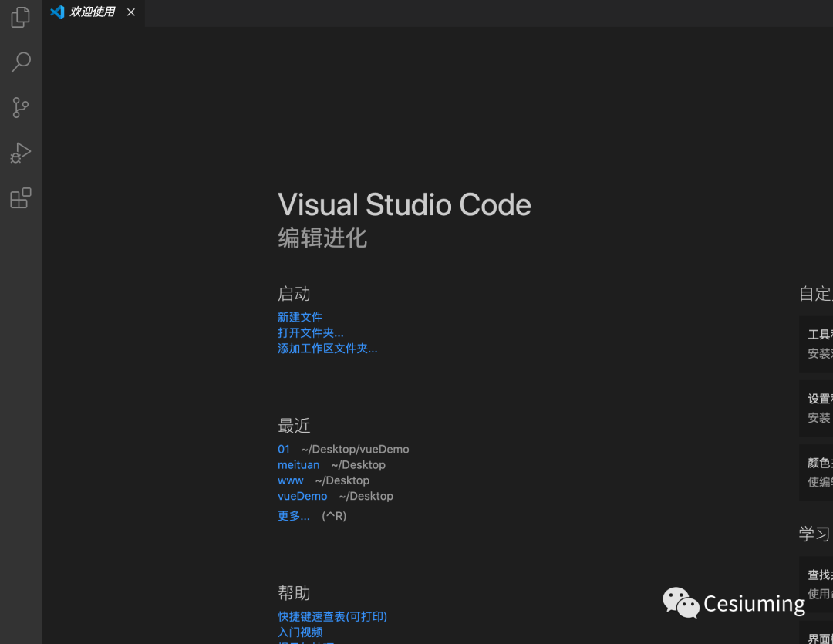This screenshot has width=833, height=644.
Task: Open recent folder 01 from vueDemo
Action: pos(283,449)
